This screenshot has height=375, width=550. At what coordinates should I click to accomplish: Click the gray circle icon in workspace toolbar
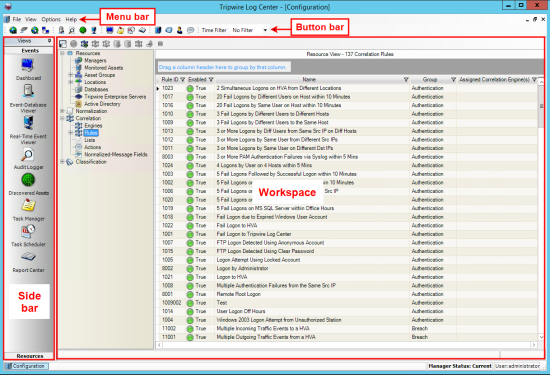pos(73,44)
